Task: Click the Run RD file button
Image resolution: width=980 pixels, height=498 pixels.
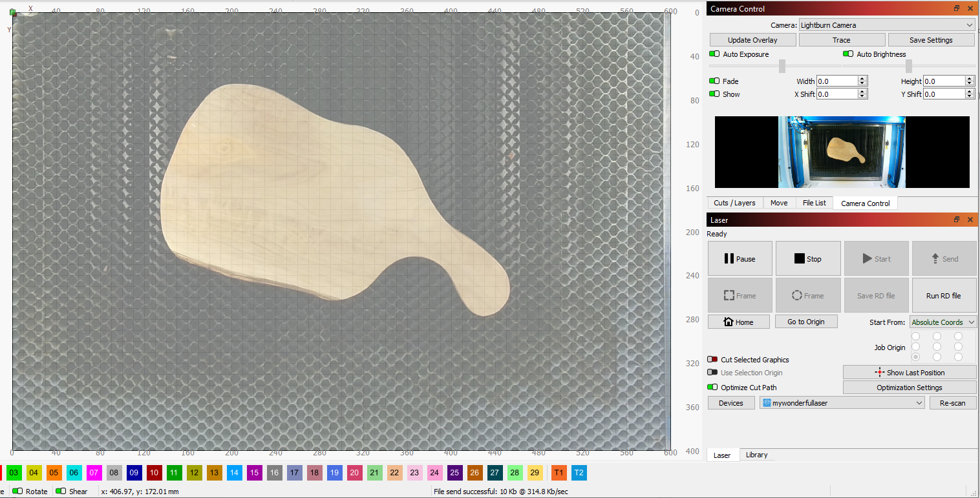Action: point(943,296)
